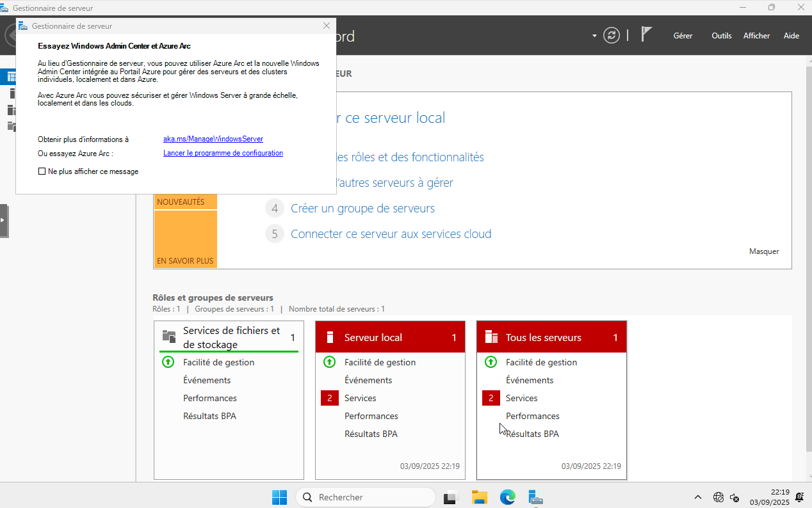812x508 pixels.
Task: Click the Services de fichiers tile icon
Action: click(x=169, y=337)
